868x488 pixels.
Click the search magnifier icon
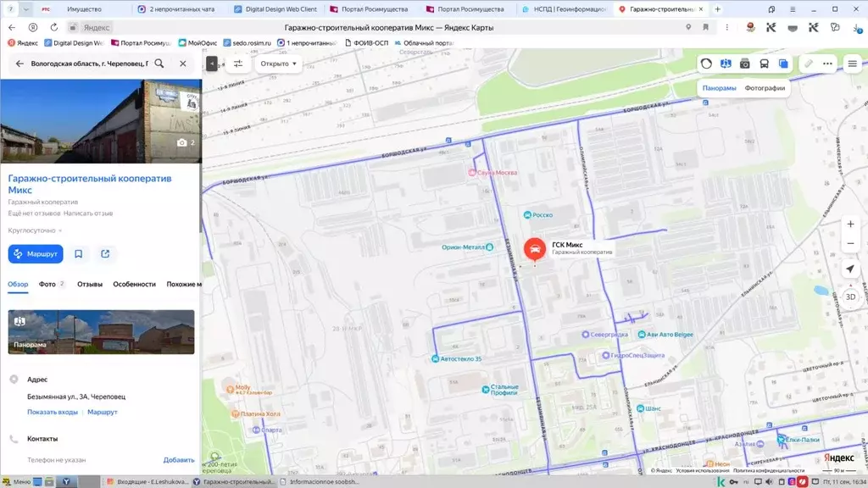(159, 64)
